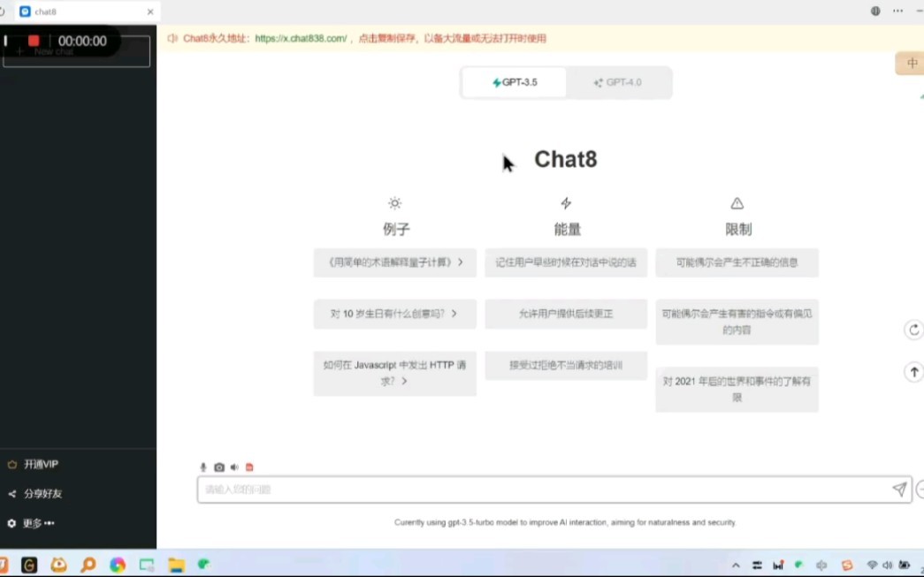924x577 pixels.
Task: Open the file explorer folder in taskbar
Action: tap(176, 566)
